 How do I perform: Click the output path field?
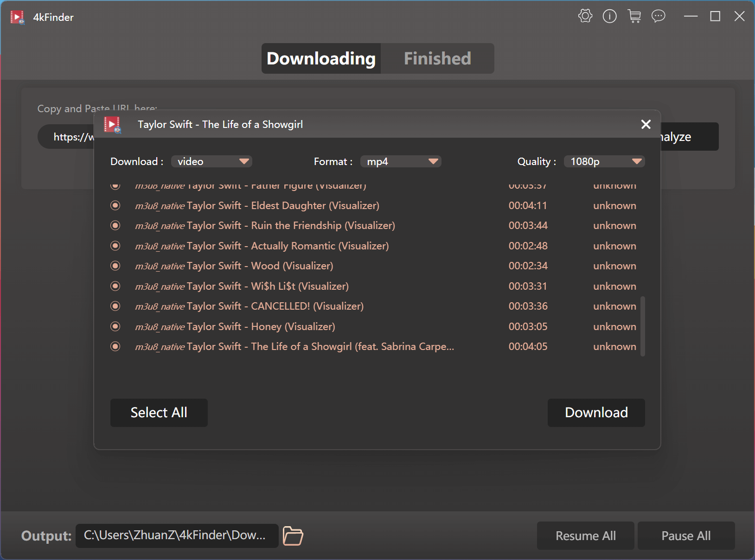click(176, 536)
